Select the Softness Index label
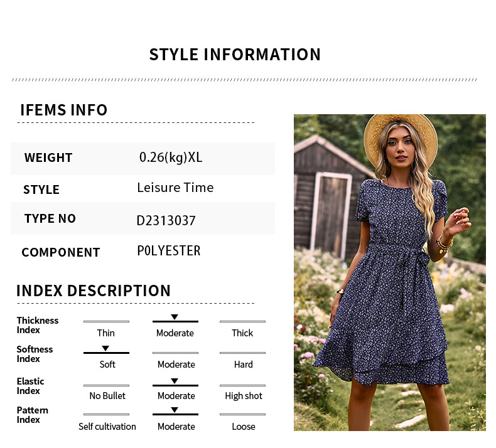Viewport: 496px width, 448px height. [x=35, y=354]
